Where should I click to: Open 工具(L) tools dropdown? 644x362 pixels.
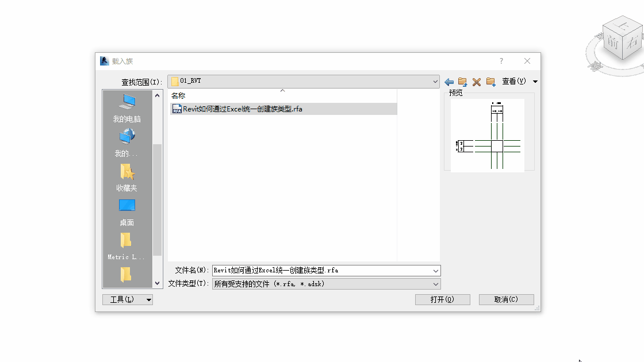[127, 299]
